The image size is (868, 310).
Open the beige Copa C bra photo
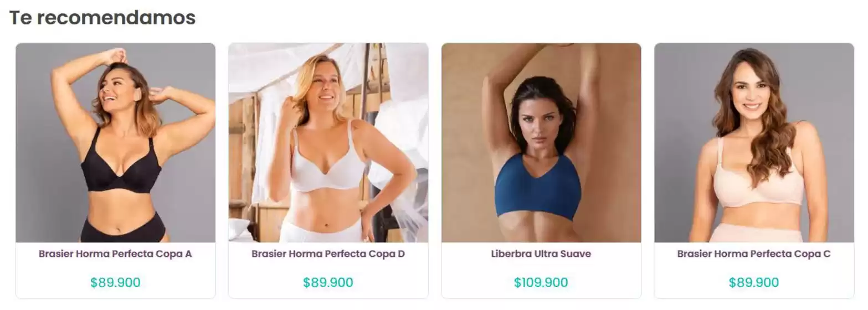tap(754, 143)
